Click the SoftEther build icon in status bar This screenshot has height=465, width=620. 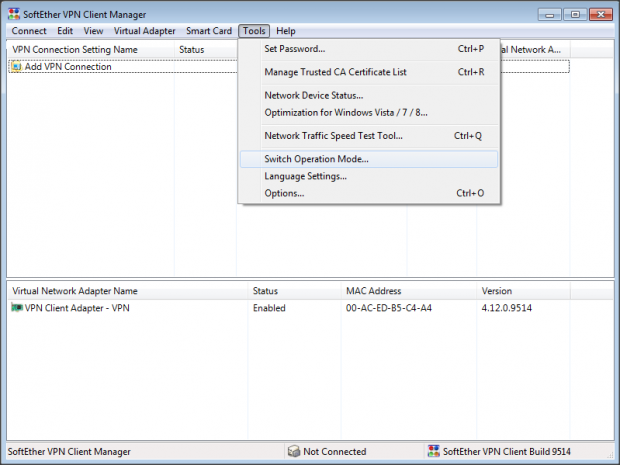pos(434,451)
